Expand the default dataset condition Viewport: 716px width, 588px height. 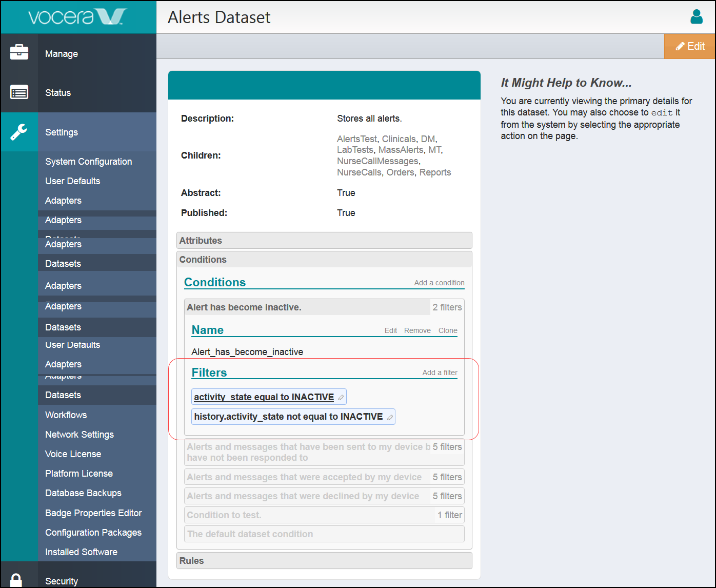tap(324, 534)
